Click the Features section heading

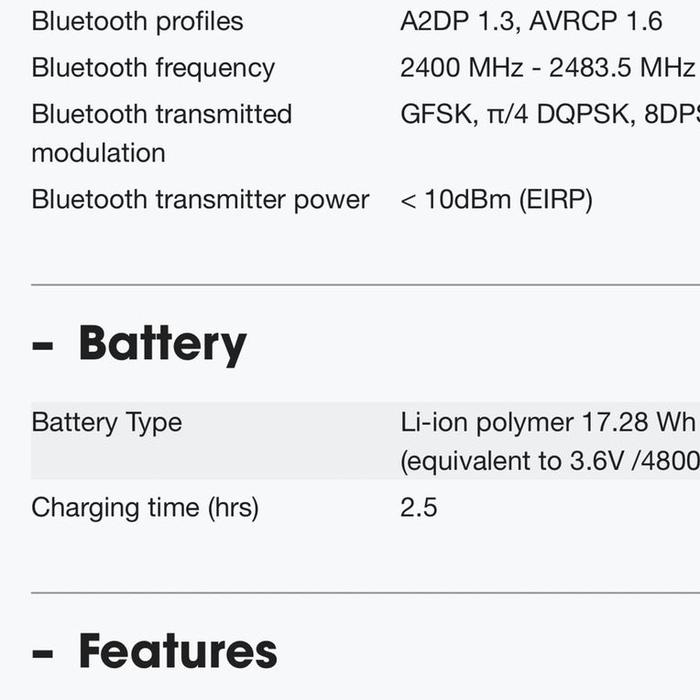pos(177,652)
